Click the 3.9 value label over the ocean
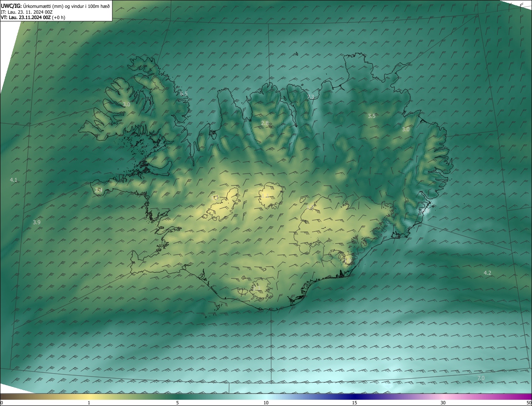Viewport: 532px width, 406px height. (37, 223)
